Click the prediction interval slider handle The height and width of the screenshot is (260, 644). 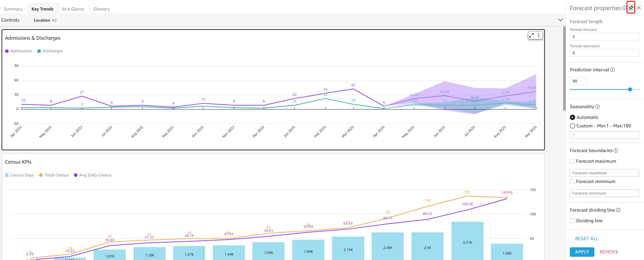pyautogui.click(x=630, y=89)
